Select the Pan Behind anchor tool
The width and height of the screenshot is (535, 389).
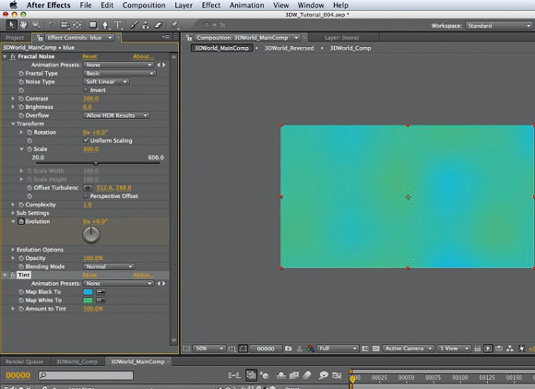click(x=77, y=25)
